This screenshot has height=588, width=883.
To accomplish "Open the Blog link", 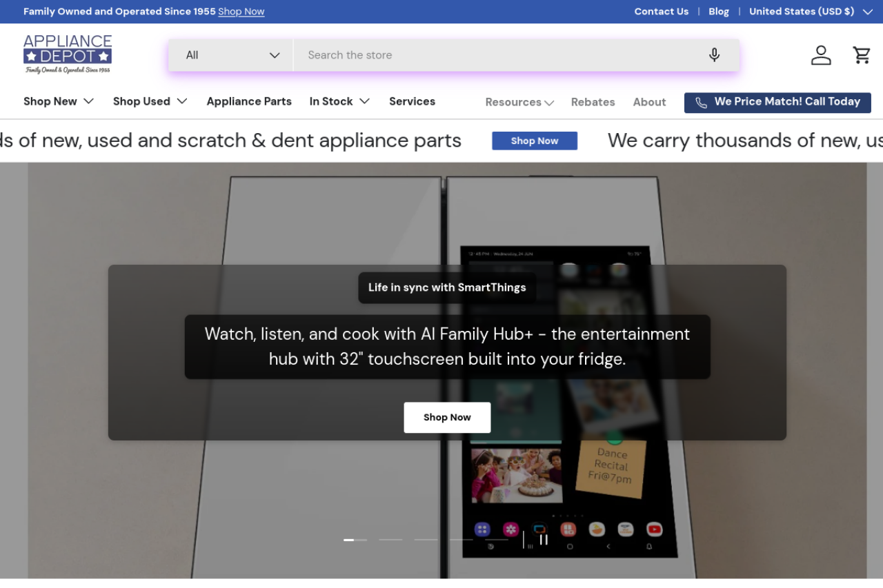I will click(x=719, y=12).
